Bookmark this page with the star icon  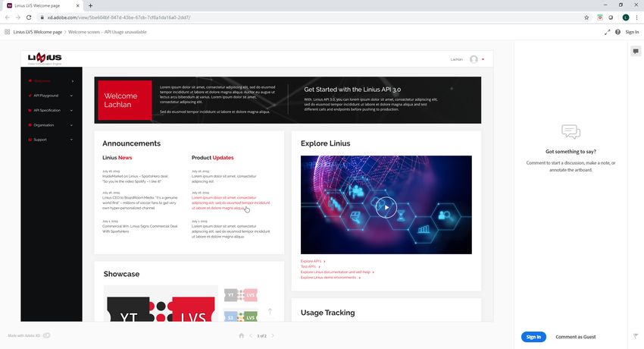click(x=586, y=17)
